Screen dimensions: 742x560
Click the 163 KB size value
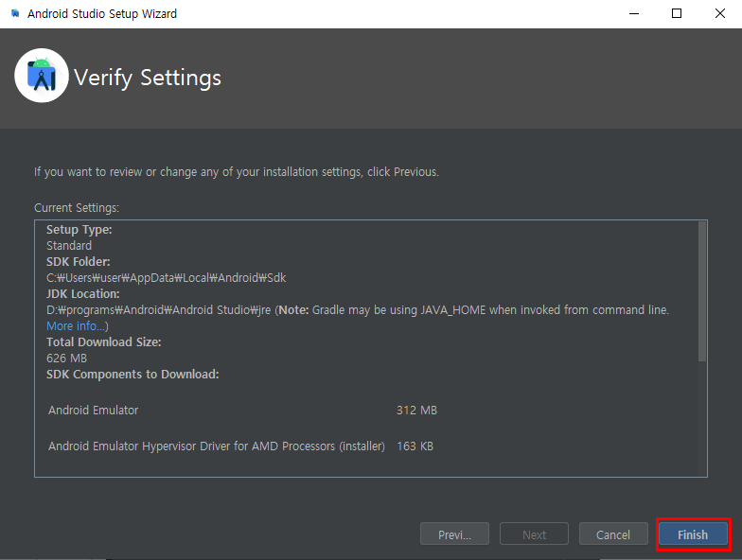(415, 446)
